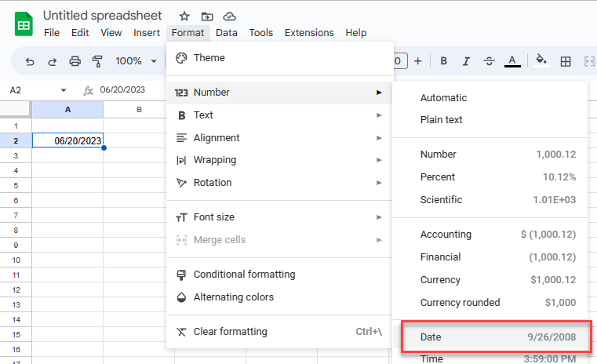Select cell A2 containing 06/20/2023

pyautogui.click(x=67, y=141)
